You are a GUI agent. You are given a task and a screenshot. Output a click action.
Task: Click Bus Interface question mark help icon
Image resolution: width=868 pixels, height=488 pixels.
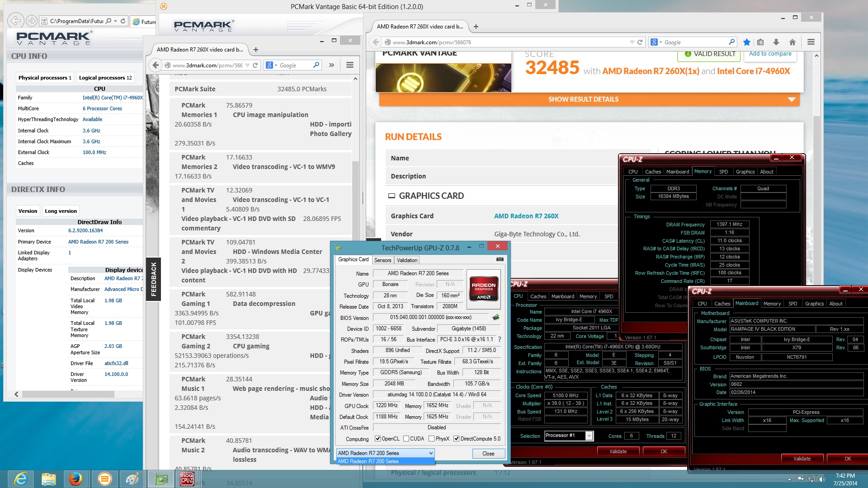[x=500, y=339]
